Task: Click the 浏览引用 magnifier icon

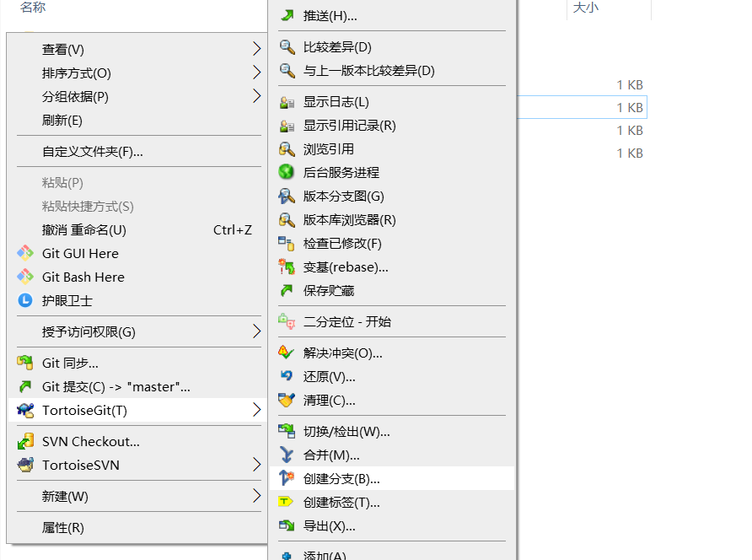Action: [x=287, y=149]
